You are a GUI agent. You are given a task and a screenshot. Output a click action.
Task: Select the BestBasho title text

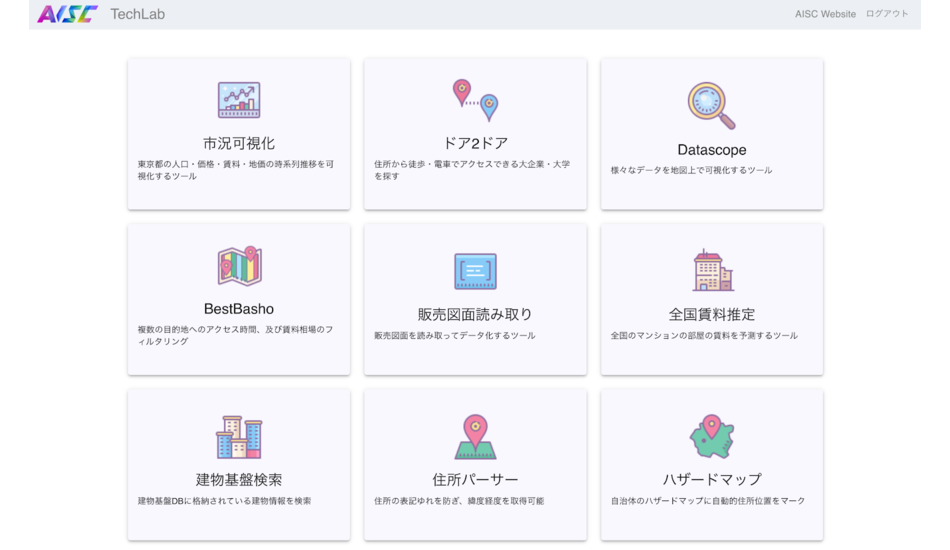pos(239,309)
